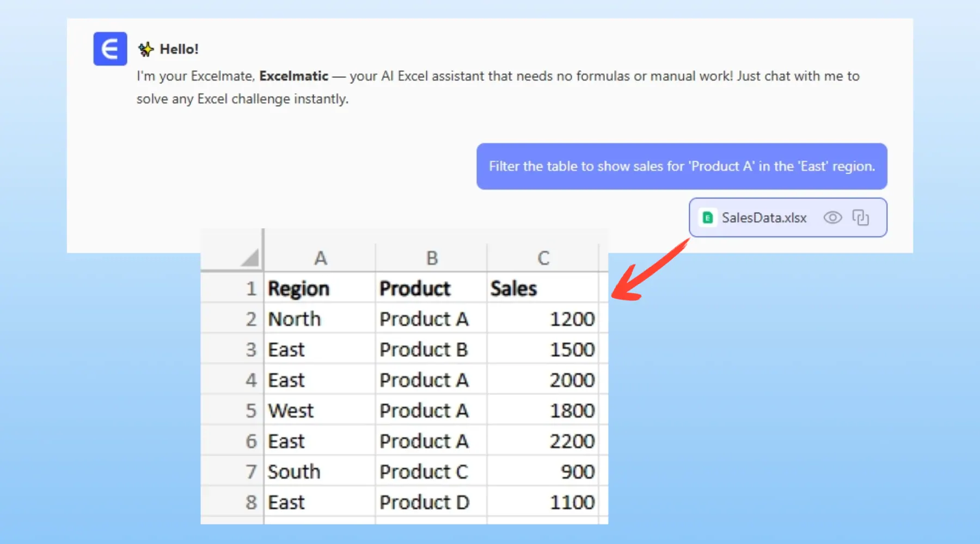Click the sparkle icon beside Hello!
This screenshot has width=980, height=544.
click(145, 50)
